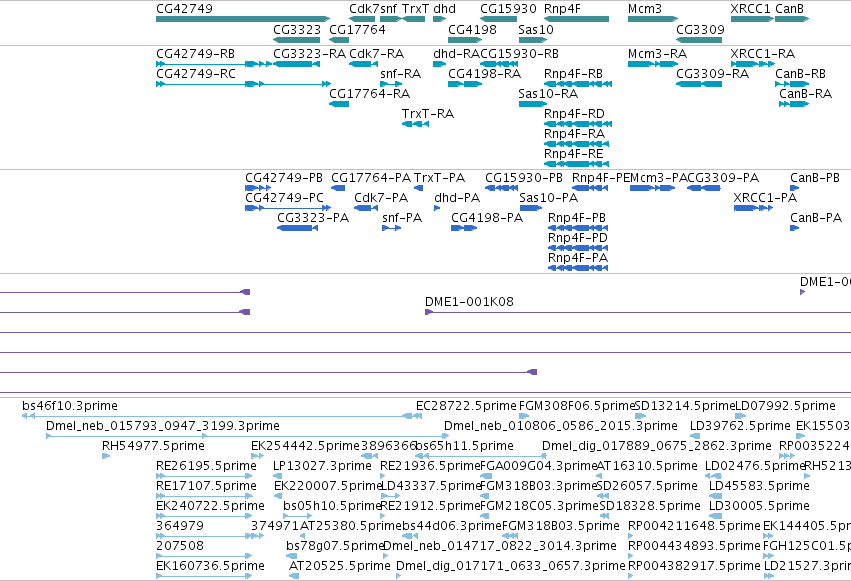This screenshot has height=581, width=851.
Task: Click the Rnp4F-RA transcript label
Action: coord(574,134)
